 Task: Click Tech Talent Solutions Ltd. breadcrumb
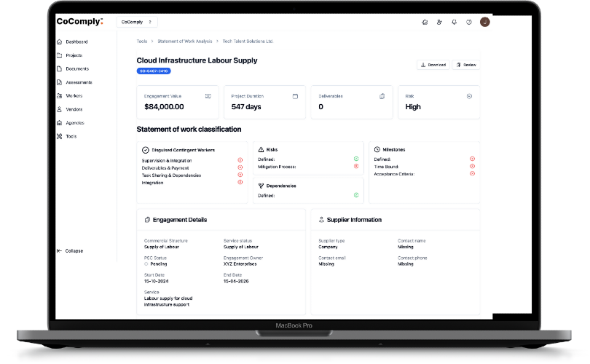(x=248, y=41)
